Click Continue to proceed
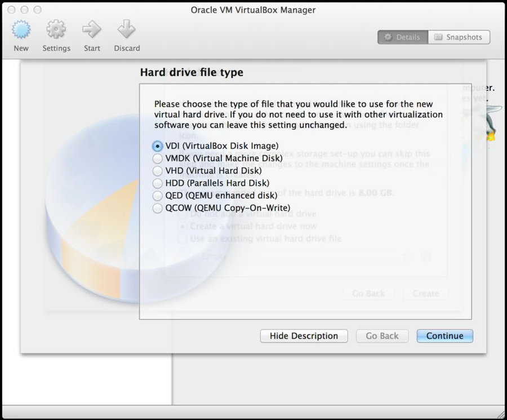This screenshot has width=507, height=420. click(x=445, y=336)
